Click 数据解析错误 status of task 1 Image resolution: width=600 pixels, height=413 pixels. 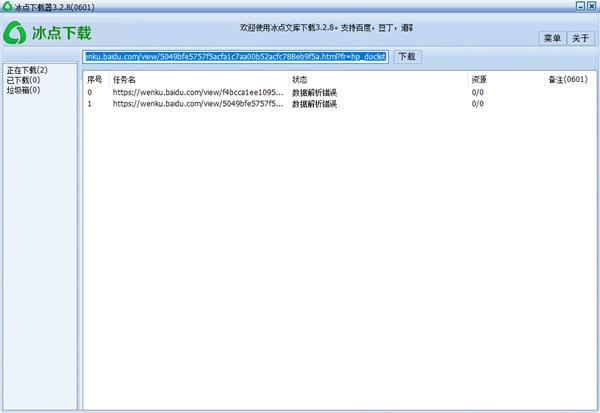[x=315, y=104]
